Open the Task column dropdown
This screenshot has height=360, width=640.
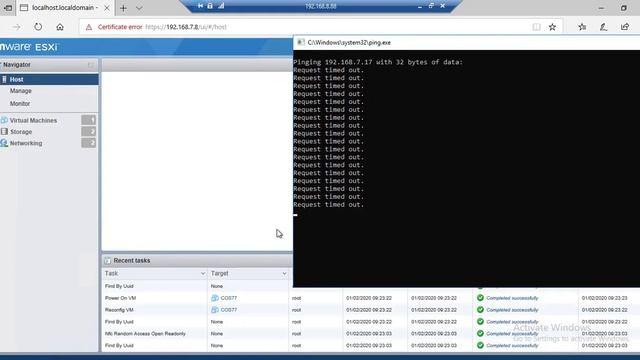tap(203, 273)
